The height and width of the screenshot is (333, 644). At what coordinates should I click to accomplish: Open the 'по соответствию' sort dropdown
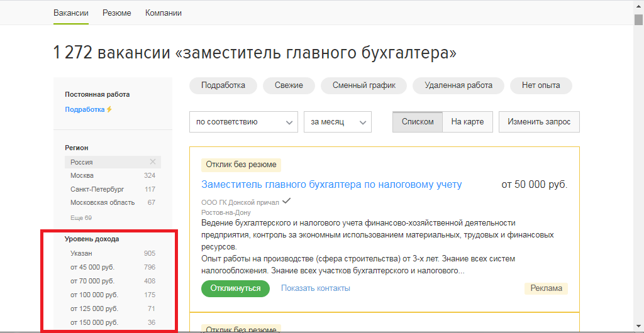click(243, 122)
